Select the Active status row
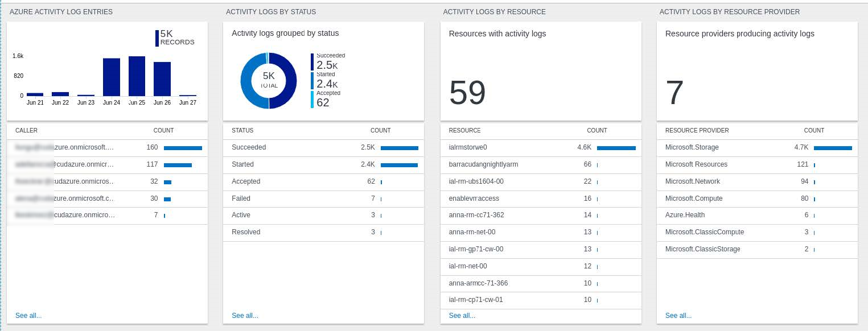 (323, 215)
